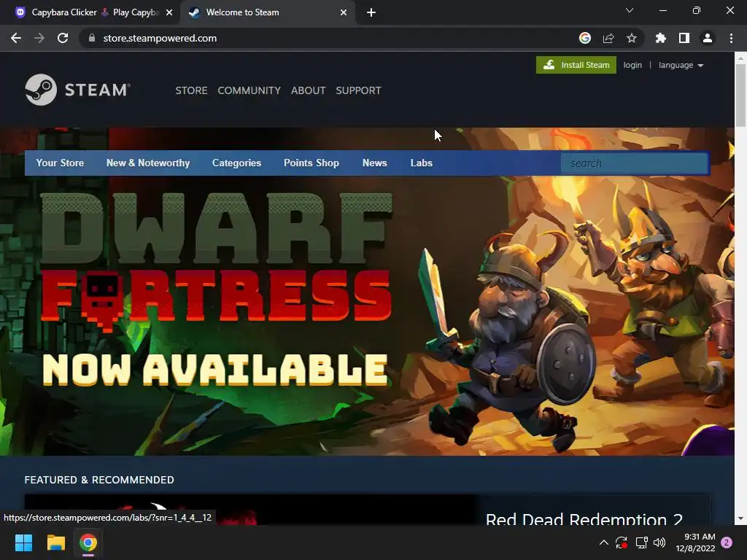747x560 pixels.
Task: Open tab search chevron
Action: 630,10
